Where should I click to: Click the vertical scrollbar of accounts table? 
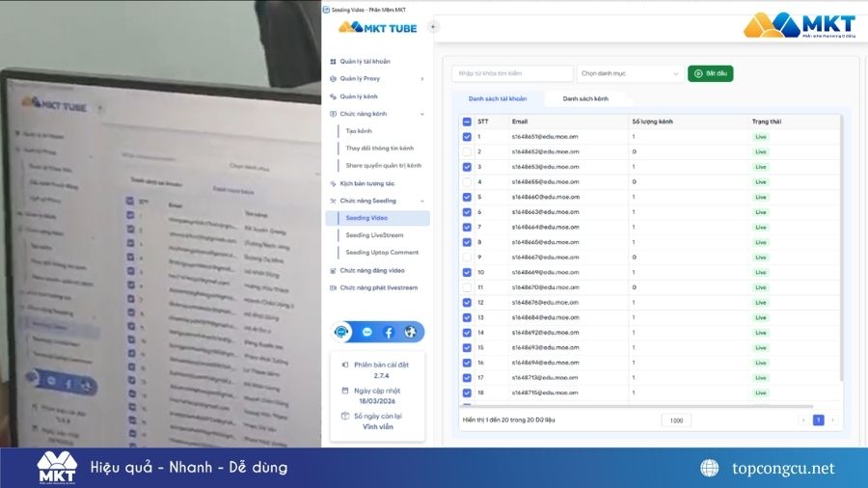point(841,248)
